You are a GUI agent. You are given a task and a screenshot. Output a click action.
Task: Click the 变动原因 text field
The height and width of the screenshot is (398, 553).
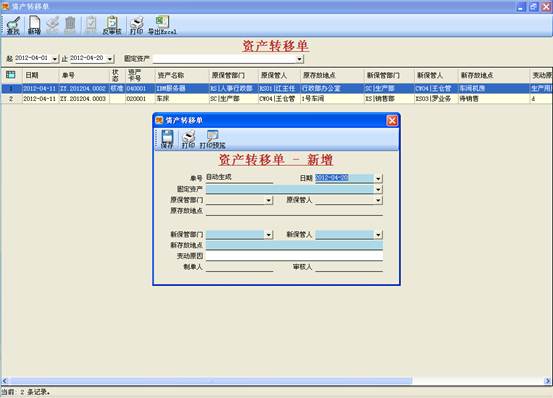click(294, 256)
